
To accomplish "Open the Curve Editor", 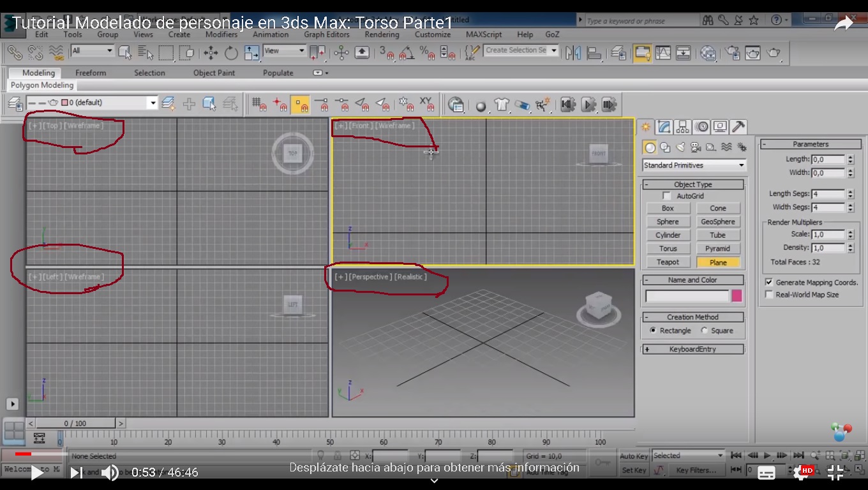I will [x=663, y=52].
